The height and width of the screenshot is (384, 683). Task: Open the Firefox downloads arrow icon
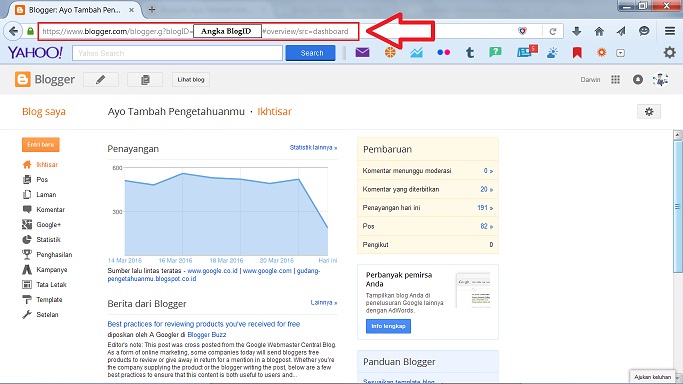click(576, 31)
